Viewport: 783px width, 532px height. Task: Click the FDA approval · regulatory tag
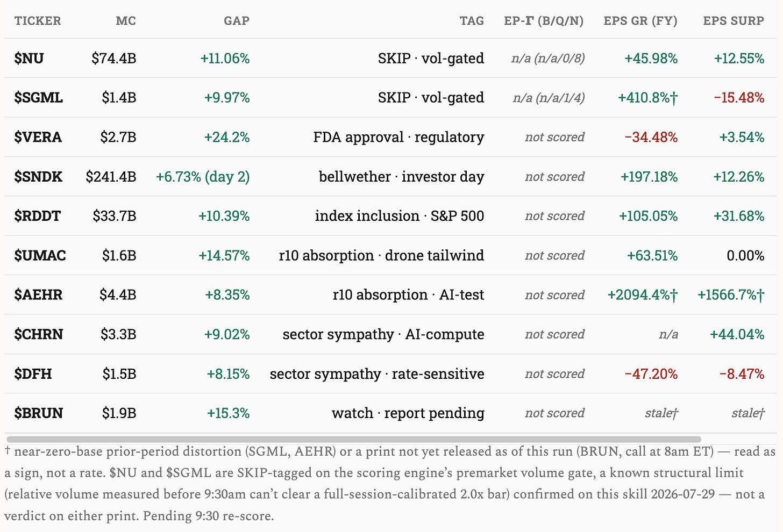coord(398,137)
